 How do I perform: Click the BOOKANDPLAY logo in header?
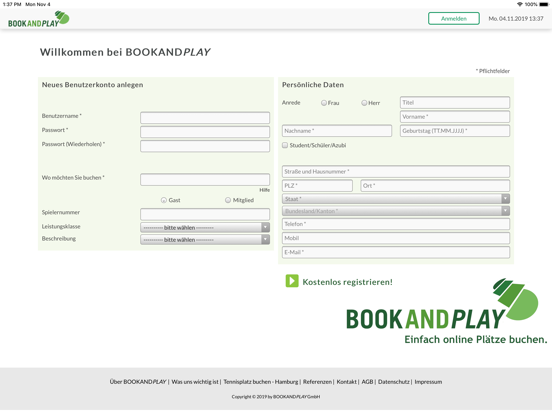pyautogui.click(x=39, y=19)
